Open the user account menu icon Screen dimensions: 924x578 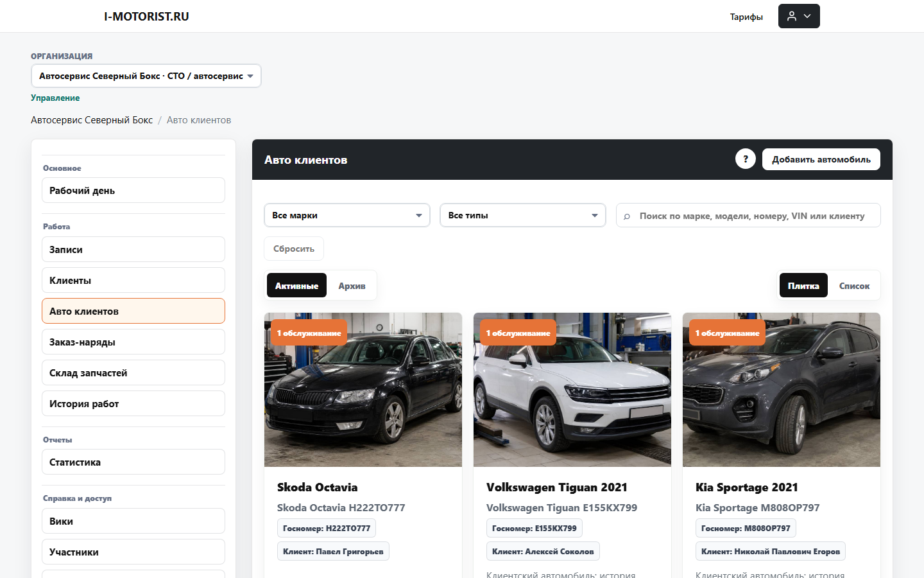[799, 16]
